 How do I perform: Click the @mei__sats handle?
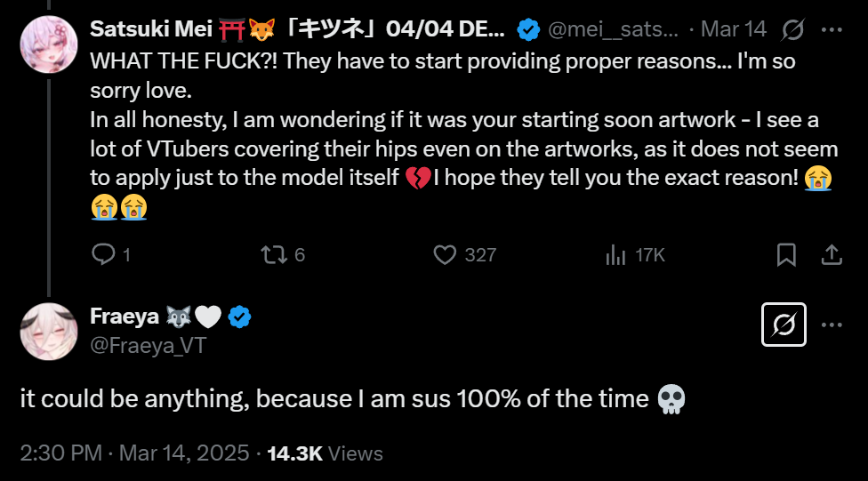point(613,29)
